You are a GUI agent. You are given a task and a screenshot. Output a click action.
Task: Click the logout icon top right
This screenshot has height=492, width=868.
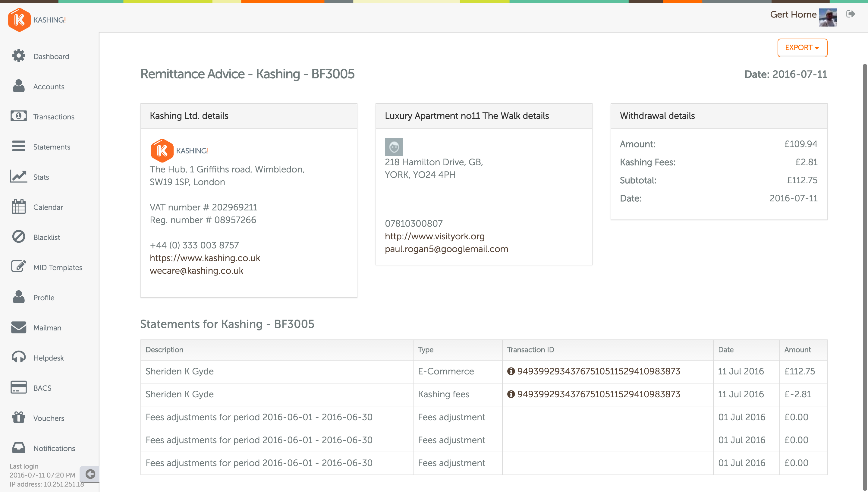(851, 14)
